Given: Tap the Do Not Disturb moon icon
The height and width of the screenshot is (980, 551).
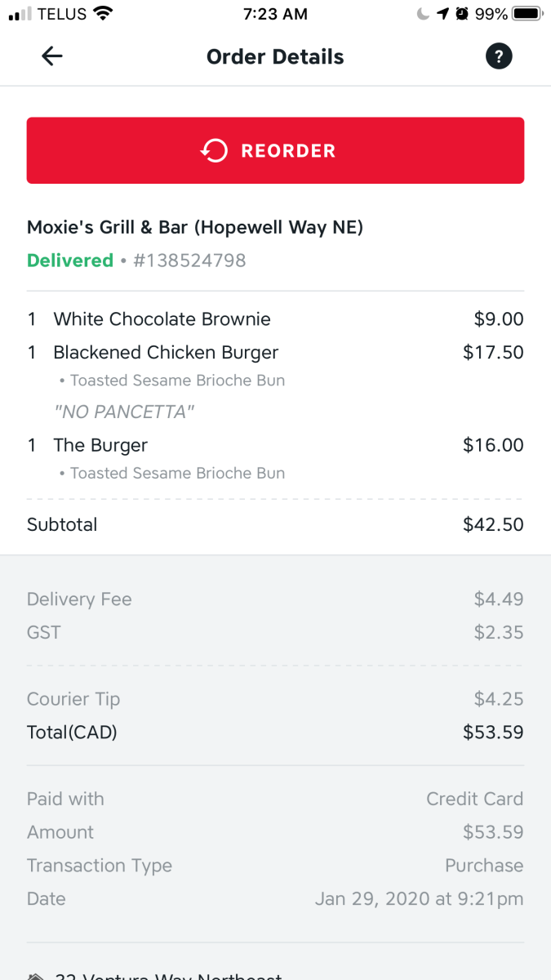Looking at the screenshot, I should click(x=422, y=14).
